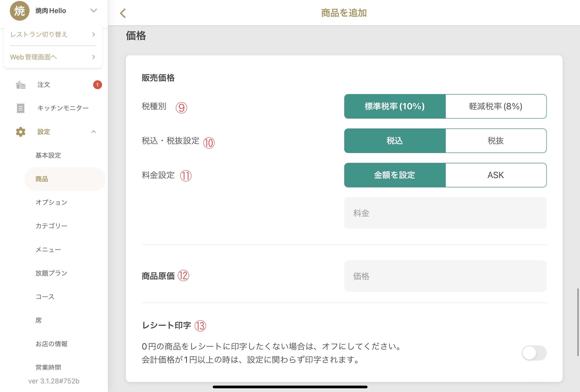Open オプション settings
The image size is (580, 392).
point(51,202)
